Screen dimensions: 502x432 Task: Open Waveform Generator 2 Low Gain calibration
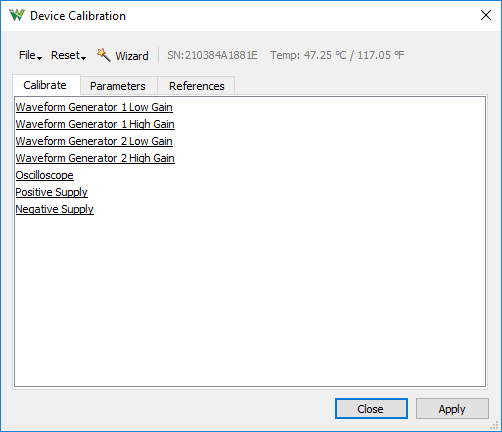pos(94,141)
